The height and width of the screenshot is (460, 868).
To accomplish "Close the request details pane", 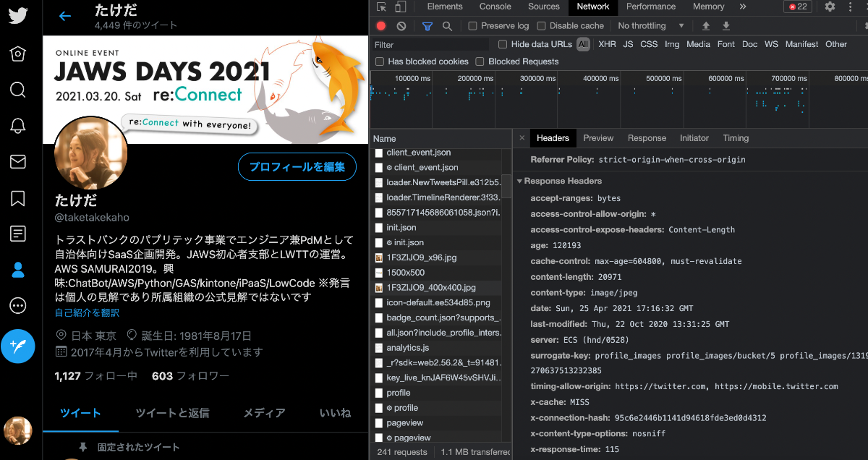I will 522,138.
